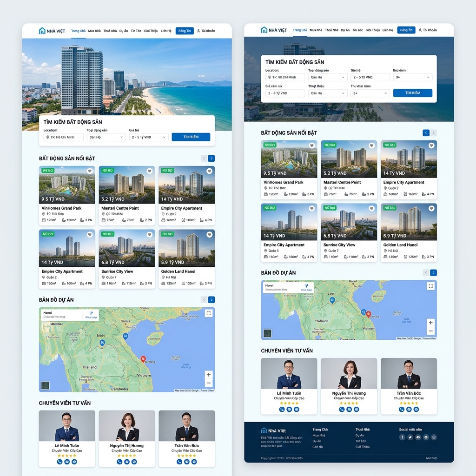Open Căn Hộ property type dropdown in left mockup
476x476 pixels.
click(106, 137)
